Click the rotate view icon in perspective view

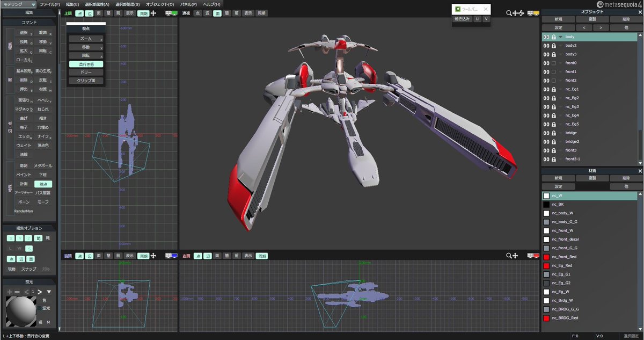pos(522,13)
